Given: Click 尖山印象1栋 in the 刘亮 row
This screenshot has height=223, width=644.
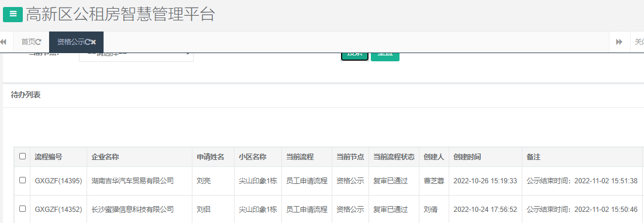Looking at the screenshot, I should (258, 181).
